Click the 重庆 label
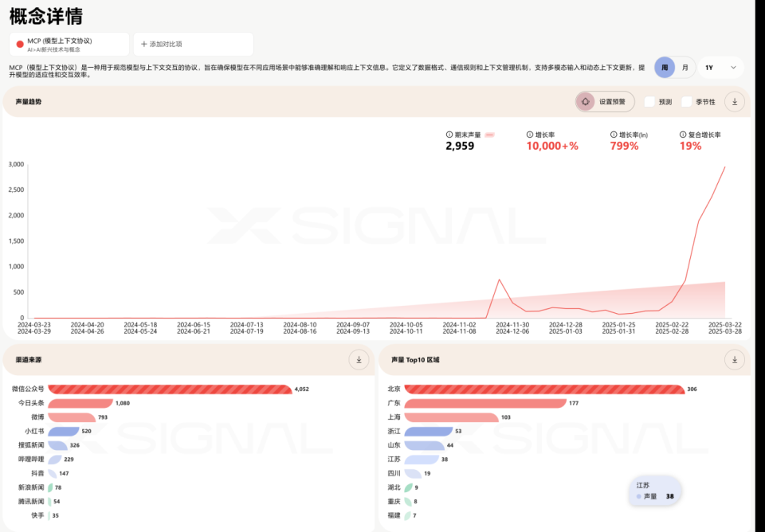Image resolution: width=765 pixels, height=532 pixels. (x=394, y=501)
